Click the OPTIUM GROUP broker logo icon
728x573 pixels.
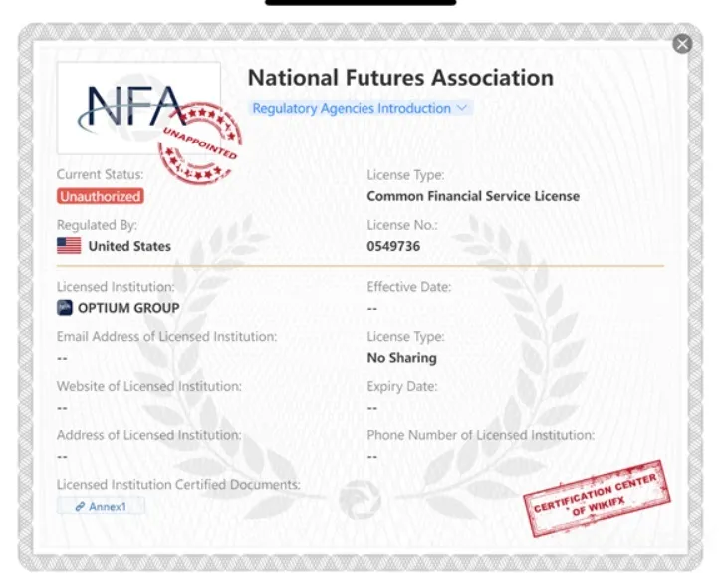[x=65, y=308]
